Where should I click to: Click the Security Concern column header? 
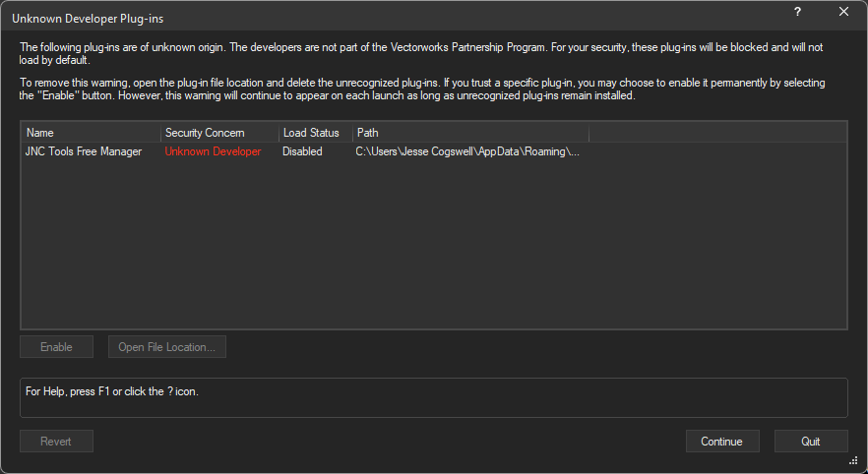[x=218, y=133]
